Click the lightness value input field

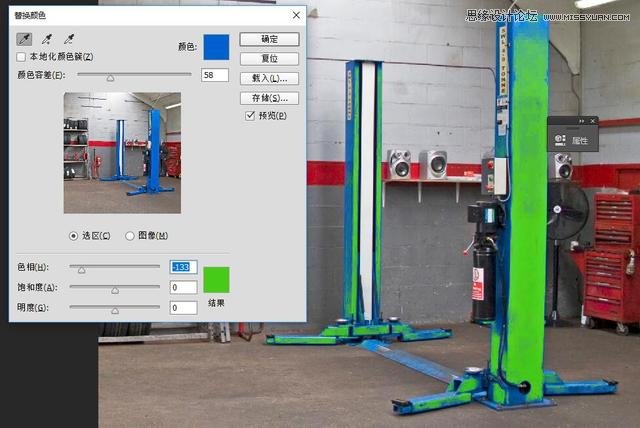click(183, 308)
